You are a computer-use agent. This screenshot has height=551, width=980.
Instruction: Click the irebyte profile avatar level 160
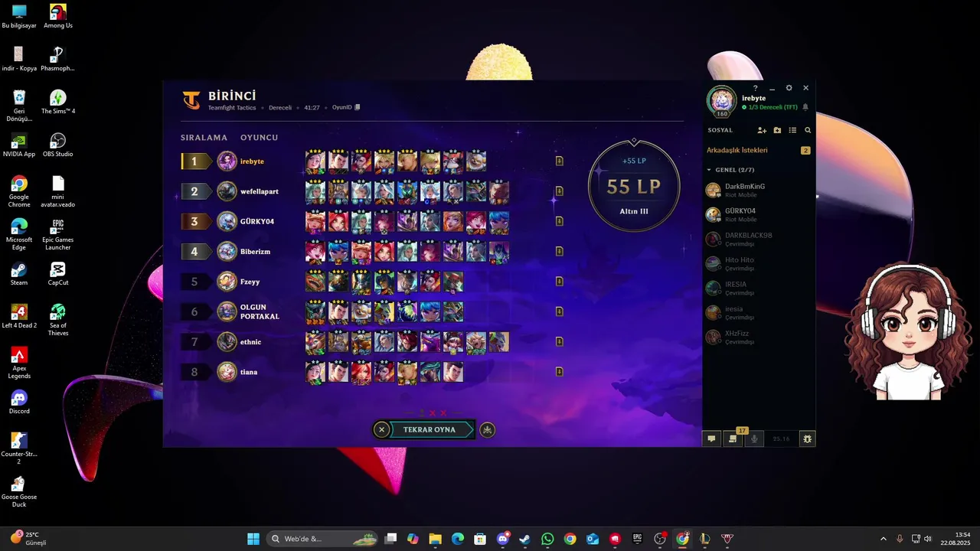(721, 100)
